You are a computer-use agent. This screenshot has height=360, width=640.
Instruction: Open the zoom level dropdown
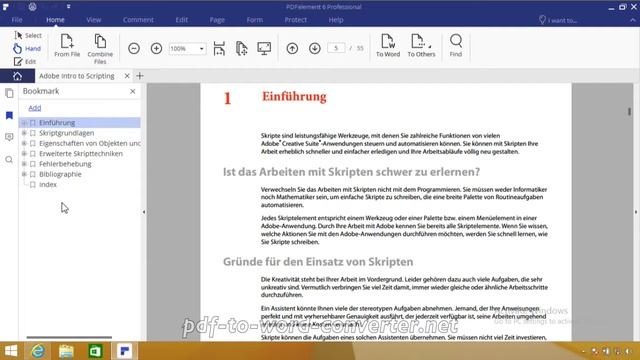point(202,49)
